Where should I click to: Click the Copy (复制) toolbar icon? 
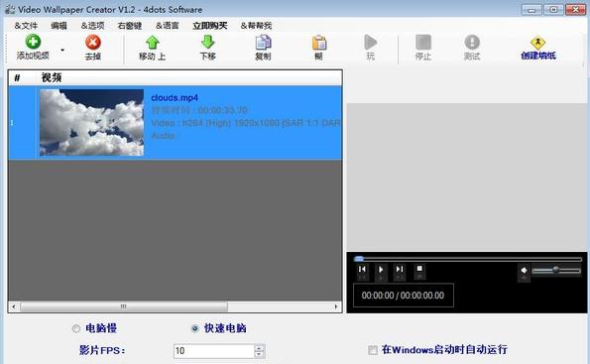(x=263, y=43)
